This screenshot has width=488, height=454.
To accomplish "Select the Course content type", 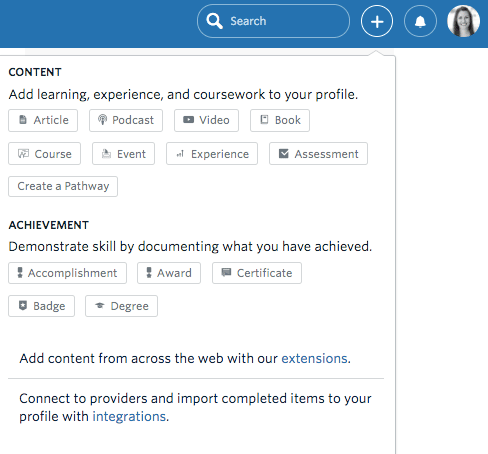I will tap(44, 154).
